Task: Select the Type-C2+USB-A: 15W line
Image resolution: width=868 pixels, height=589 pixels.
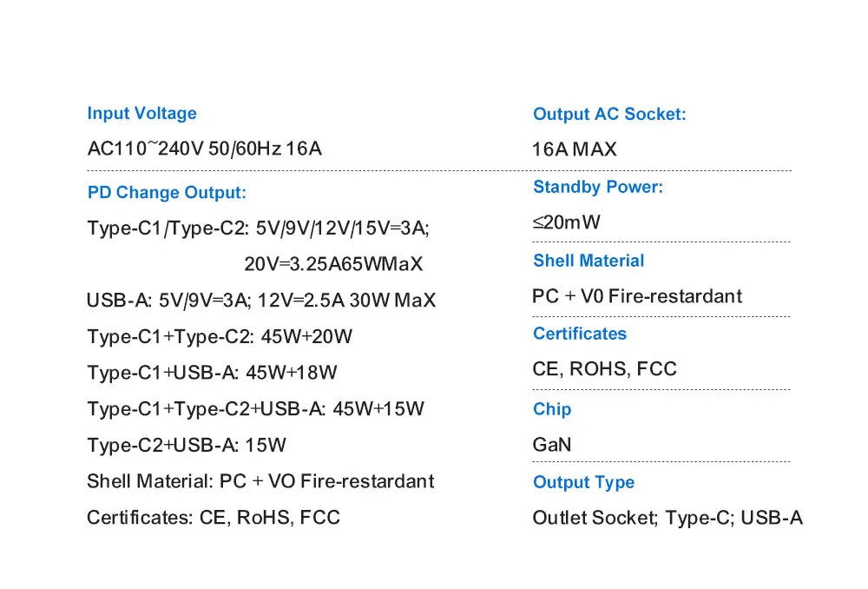Action: [187, 446]
